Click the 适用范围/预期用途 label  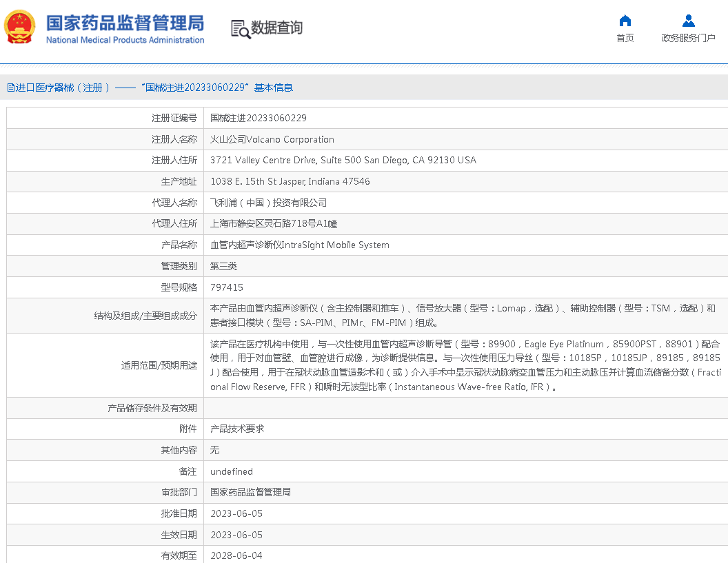coord(159,365)
